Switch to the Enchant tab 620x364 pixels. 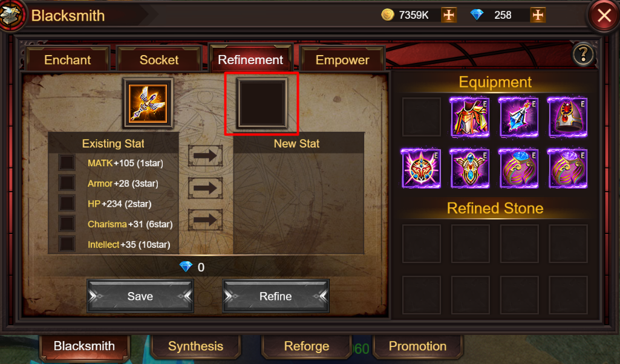coord(68,60)
